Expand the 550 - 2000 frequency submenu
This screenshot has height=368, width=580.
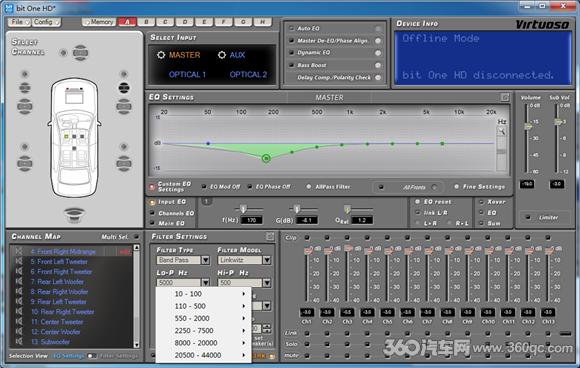pos(203,318)
